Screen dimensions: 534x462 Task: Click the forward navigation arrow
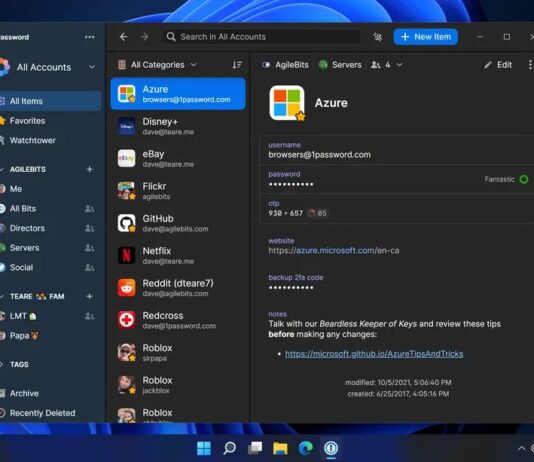pos(144,37)
